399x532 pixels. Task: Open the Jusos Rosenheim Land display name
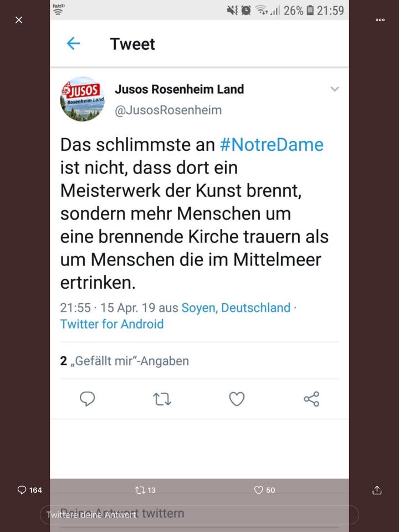point(179,89)
